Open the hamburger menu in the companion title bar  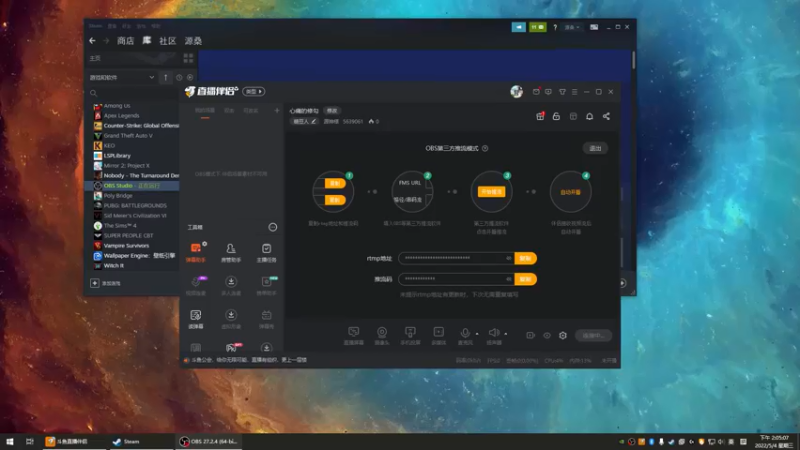pyautogui.click(x=574, y=92)
